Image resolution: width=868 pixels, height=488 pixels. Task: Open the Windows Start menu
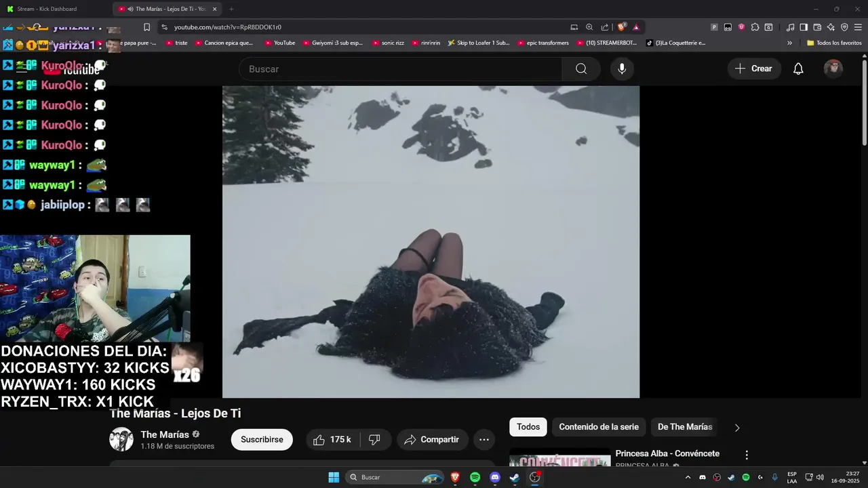pos(334,477)
